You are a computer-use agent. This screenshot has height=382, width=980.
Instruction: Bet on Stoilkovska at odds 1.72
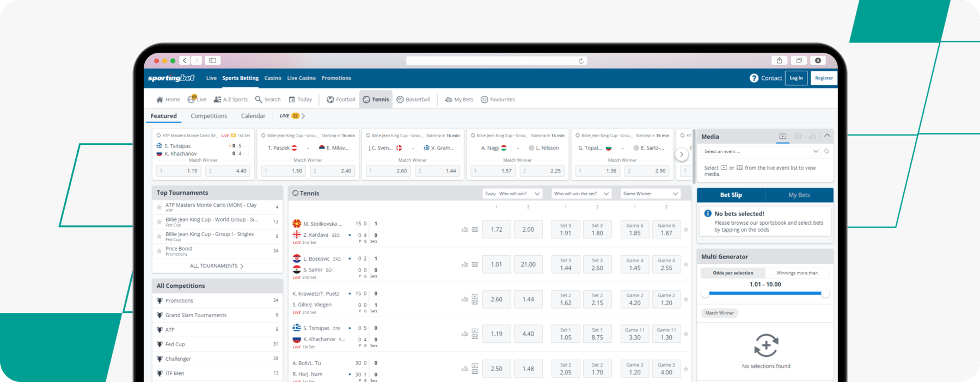497,230
